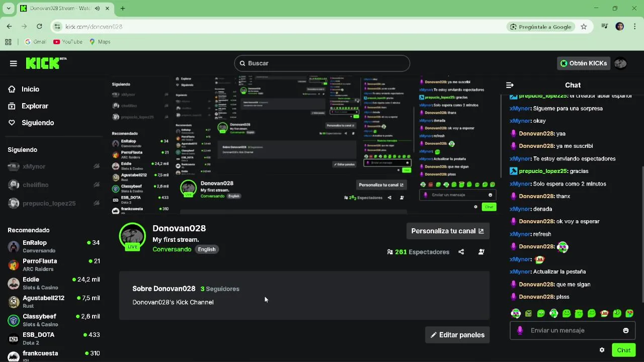Open YouTube bookmark
Viewport: 644px width, 362px height.
(67, 42)
